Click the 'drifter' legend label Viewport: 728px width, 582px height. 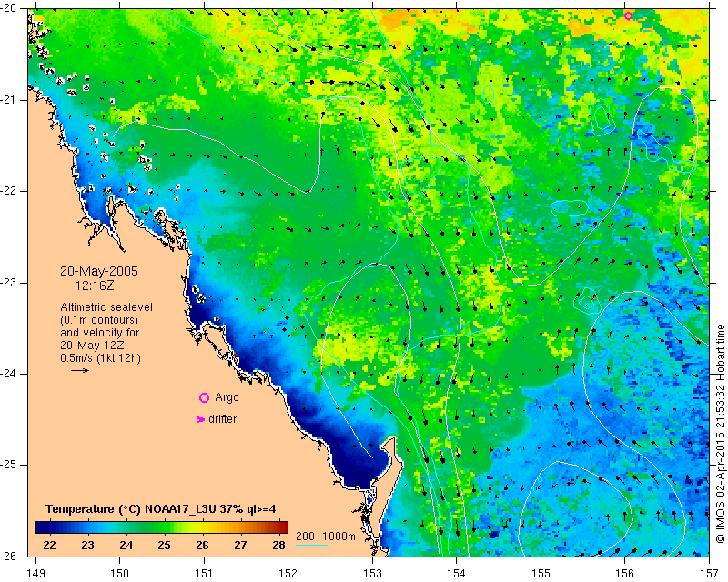(222, 419)
